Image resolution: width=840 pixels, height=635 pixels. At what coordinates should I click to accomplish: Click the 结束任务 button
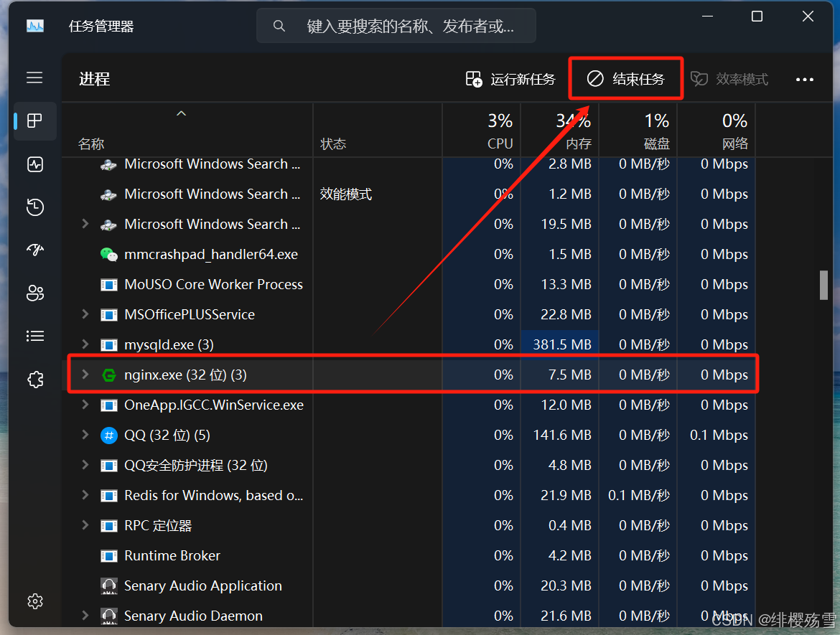[625, 79]
